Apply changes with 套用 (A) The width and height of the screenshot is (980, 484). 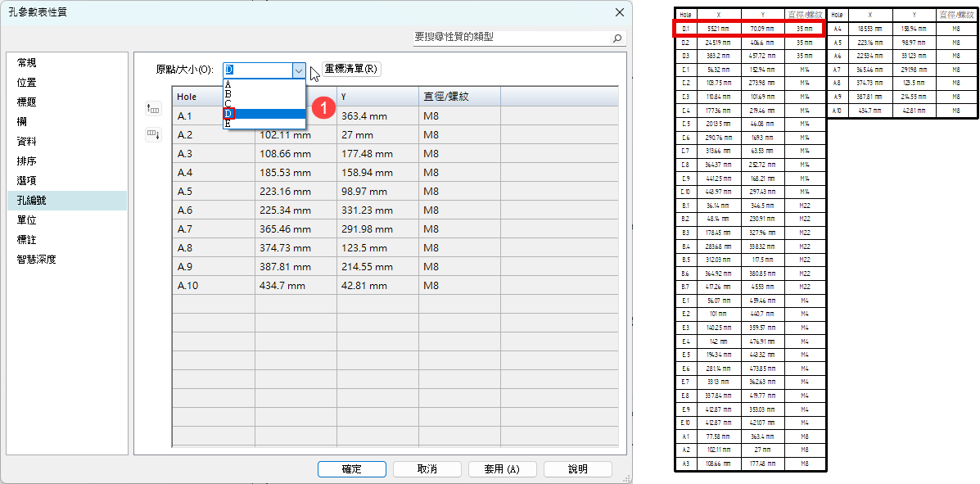click(x=502, y=469)
